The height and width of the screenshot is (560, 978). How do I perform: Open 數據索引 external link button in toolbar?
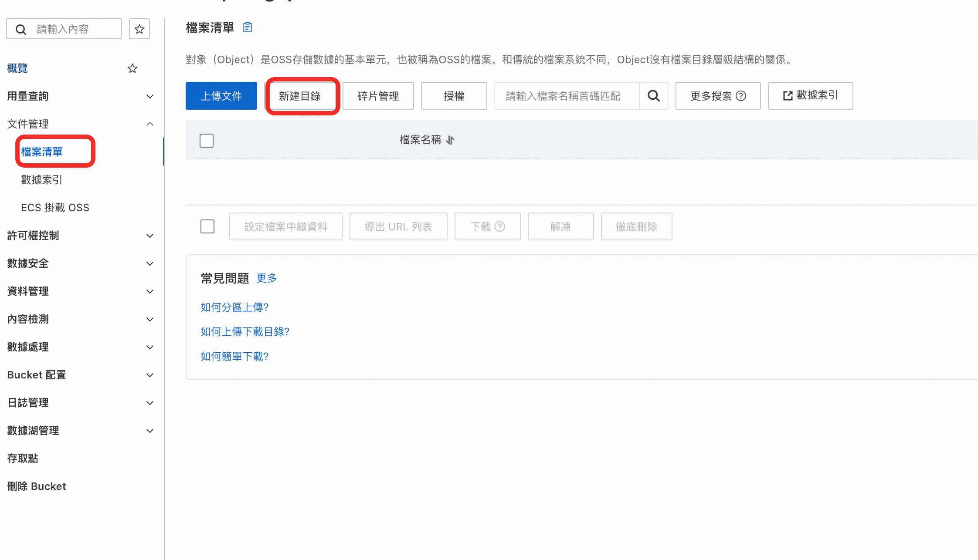(x=810, y=95)
